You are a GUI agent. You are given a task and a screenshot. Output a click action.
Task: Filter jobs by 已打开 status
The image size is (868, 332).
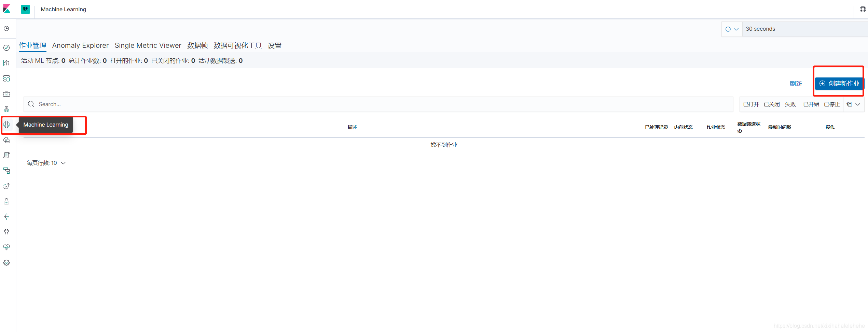(751, 104)
